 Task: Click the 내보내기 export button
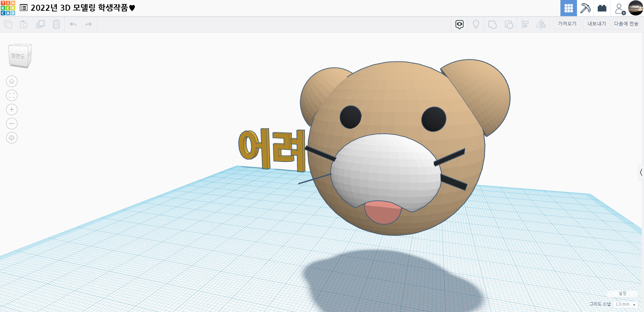coord(596,24)
